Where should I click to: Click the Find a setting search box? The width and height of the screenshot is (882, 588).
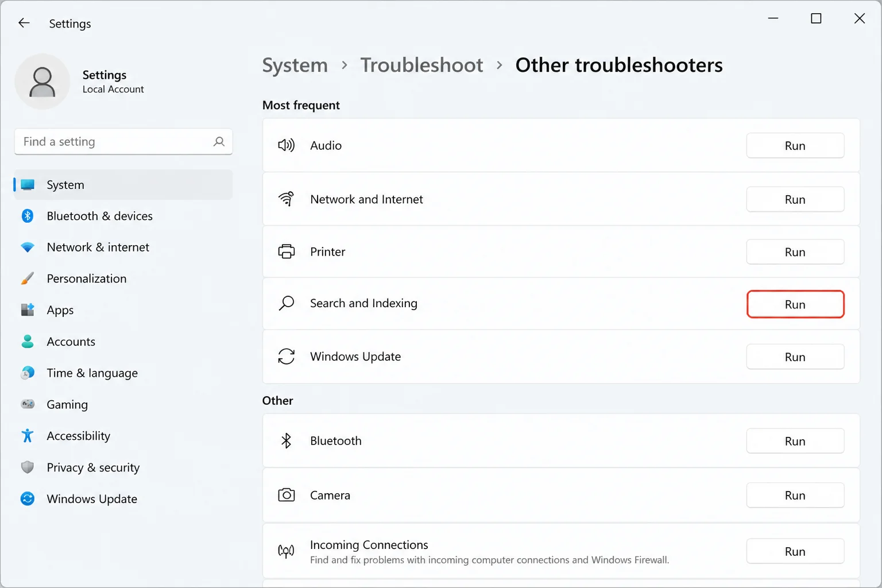[123, 141]
